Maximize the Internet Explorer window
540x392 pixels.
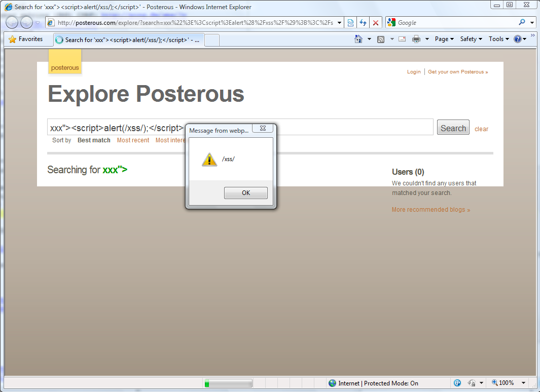(510, 5)
